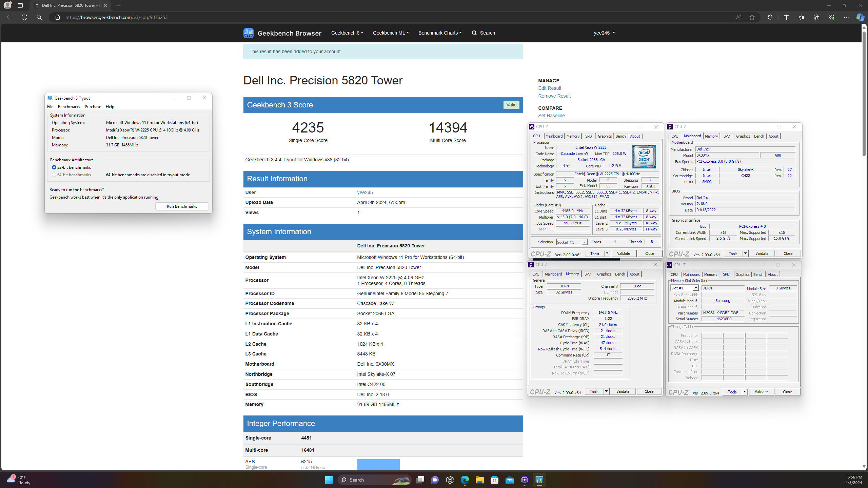Image resolution: width=868 pixels, height=488 pixels.
Task: Open Microsoft Store from the taskbar
Action: tap(495, 480)
